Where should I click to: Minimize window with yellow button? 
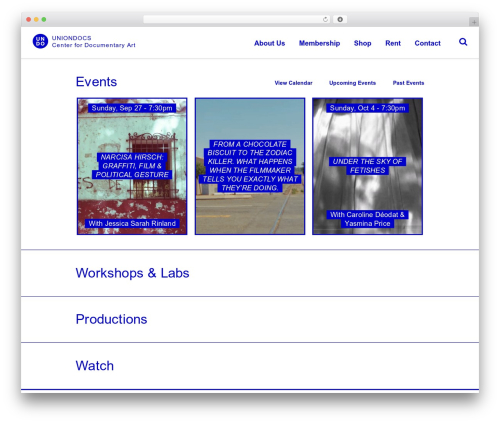coord(36,19)
